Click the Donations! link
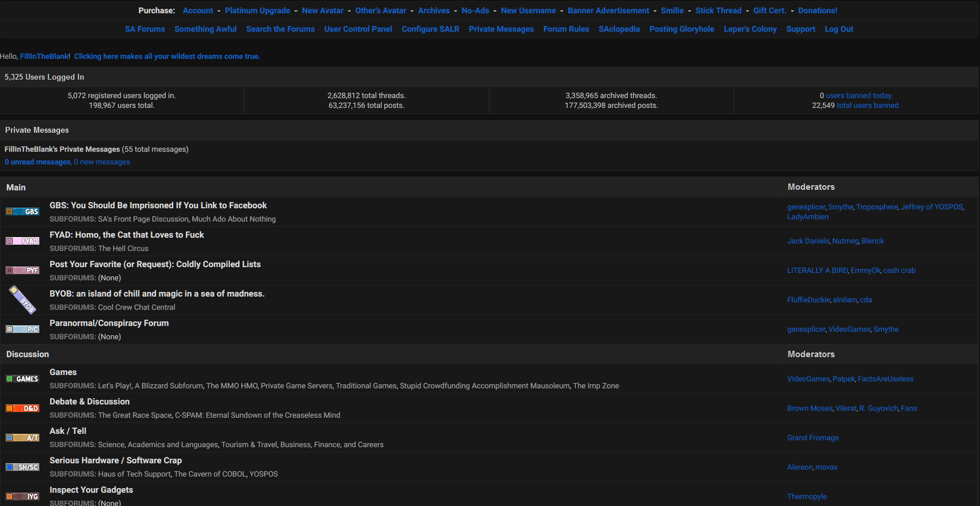Viewport: 980px width, 506px height. point(818,10)
